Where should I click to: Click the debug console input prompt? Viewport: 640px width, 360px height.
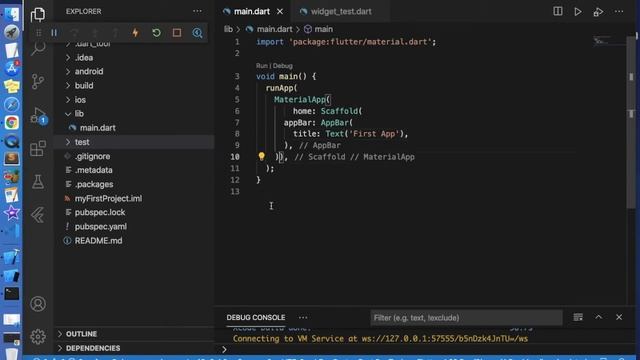point(424,349)
